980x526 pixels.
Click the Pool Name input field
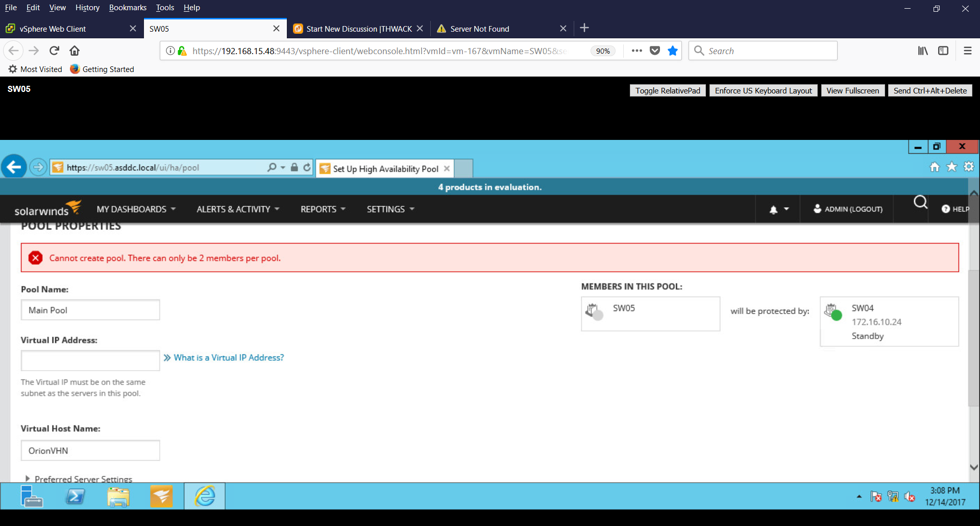tap(90, 310)
